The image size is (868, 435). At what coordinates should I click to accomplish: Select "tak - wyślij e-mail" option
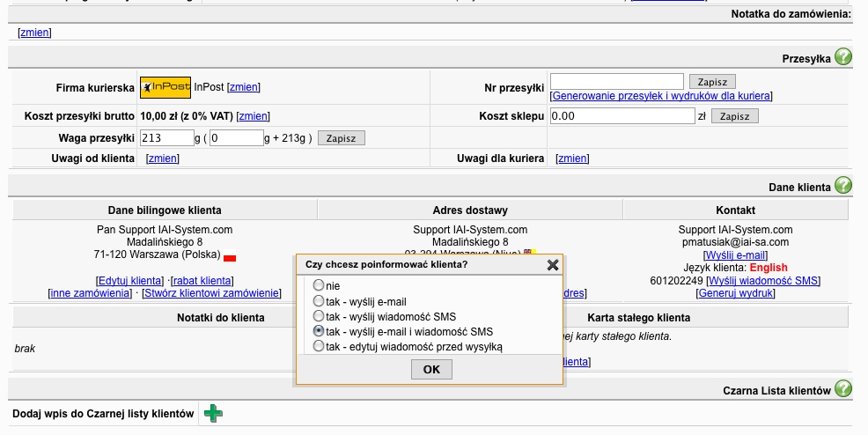319,301
